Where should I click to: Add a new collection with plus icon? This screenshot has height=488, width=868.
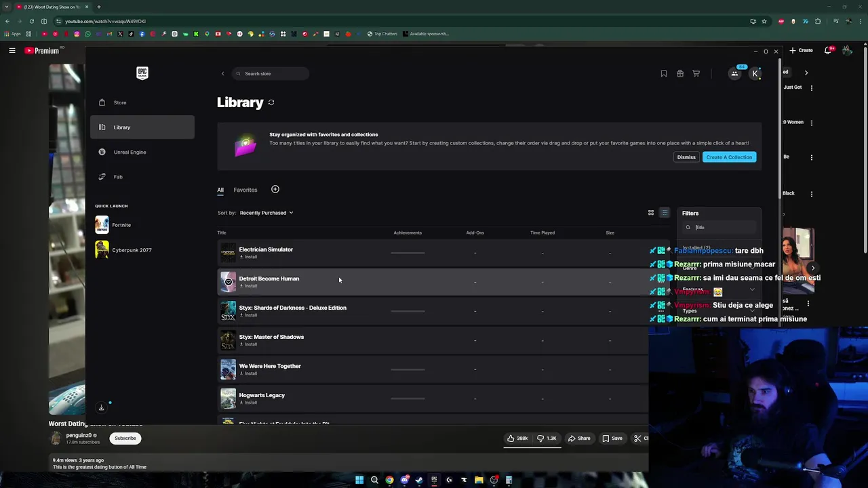coord(275,189)
